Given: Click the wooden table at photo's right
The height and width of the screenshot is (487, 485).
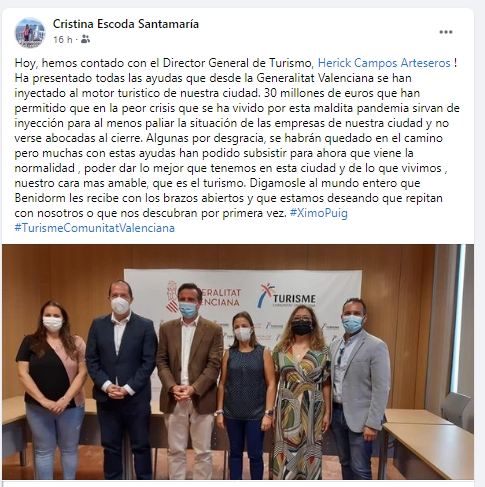Looking at the screenshot, I should [427, 443].
